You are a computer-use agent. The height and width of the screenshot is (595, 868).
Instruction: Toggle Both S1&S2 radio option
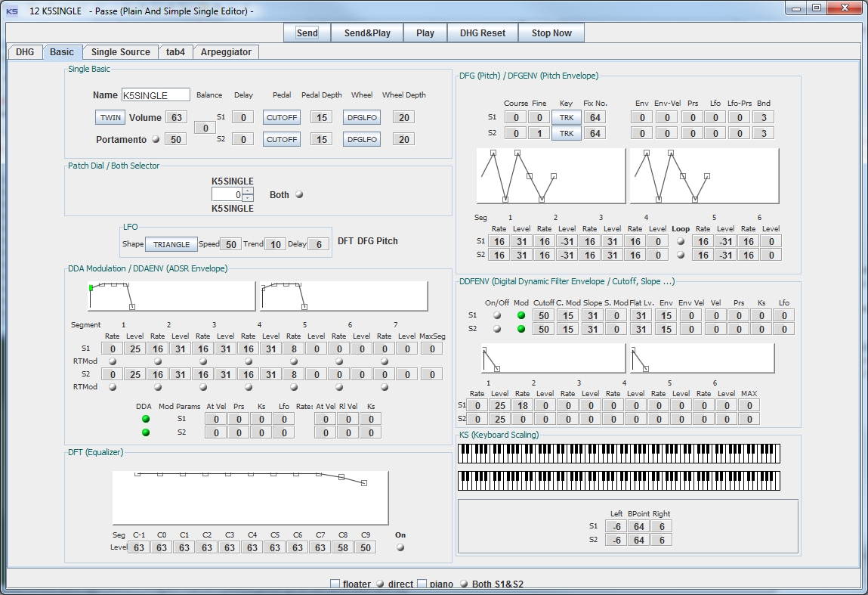coord(464,584)
